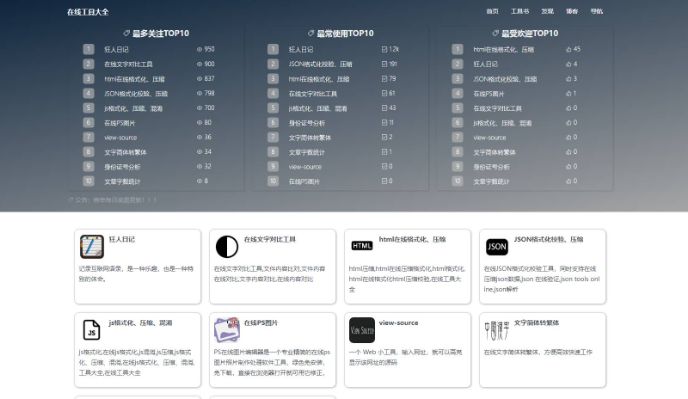Click the 最常使用TOP10 heading
This screenshot has width=688, height=399.
[345, 33]
